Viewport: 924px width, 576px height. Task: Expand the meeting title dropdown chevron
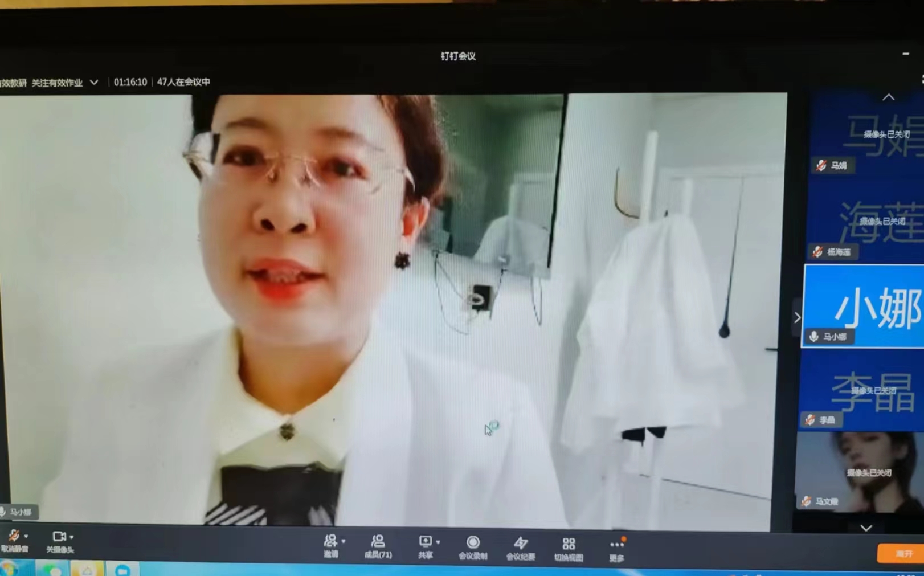tap(94, 83)
